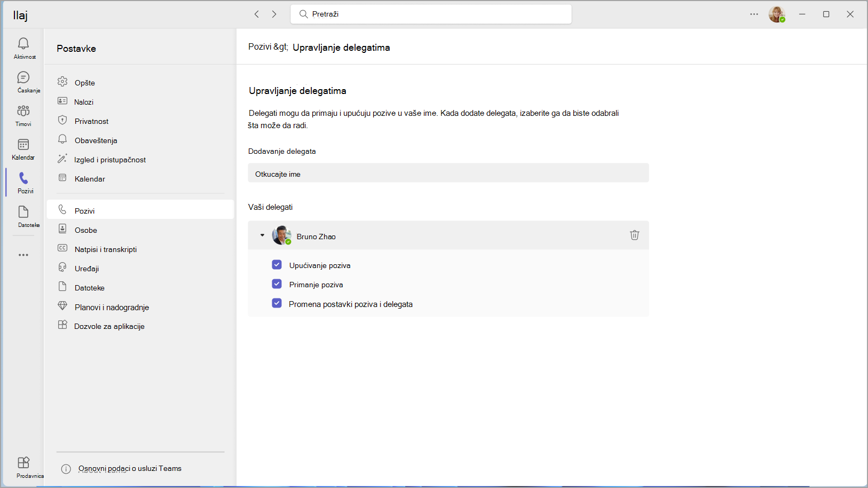Screen dimensions: 868x488
Task: Click the Dozvole za aplikacije icon
Action: coord(62,325)
